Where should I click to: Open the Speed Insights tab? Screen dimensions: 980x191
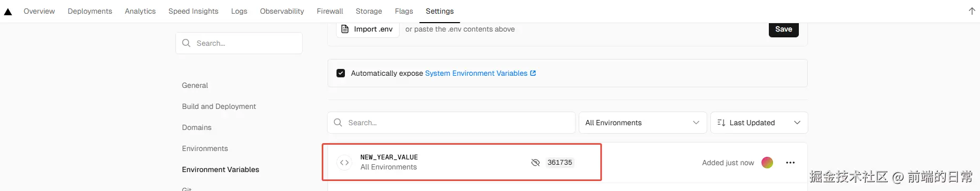(193, 11)
